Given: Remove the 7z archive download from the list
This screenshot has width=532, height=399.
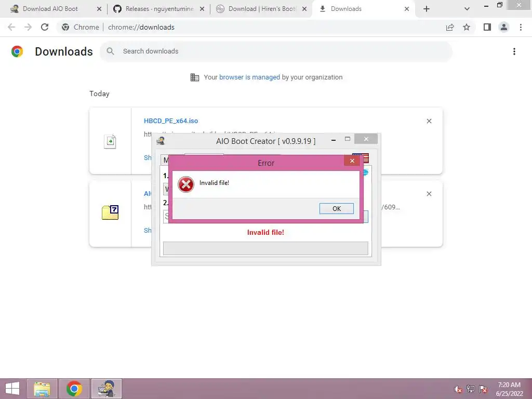Looking at the screenshot, I should (x=429, y=194).
